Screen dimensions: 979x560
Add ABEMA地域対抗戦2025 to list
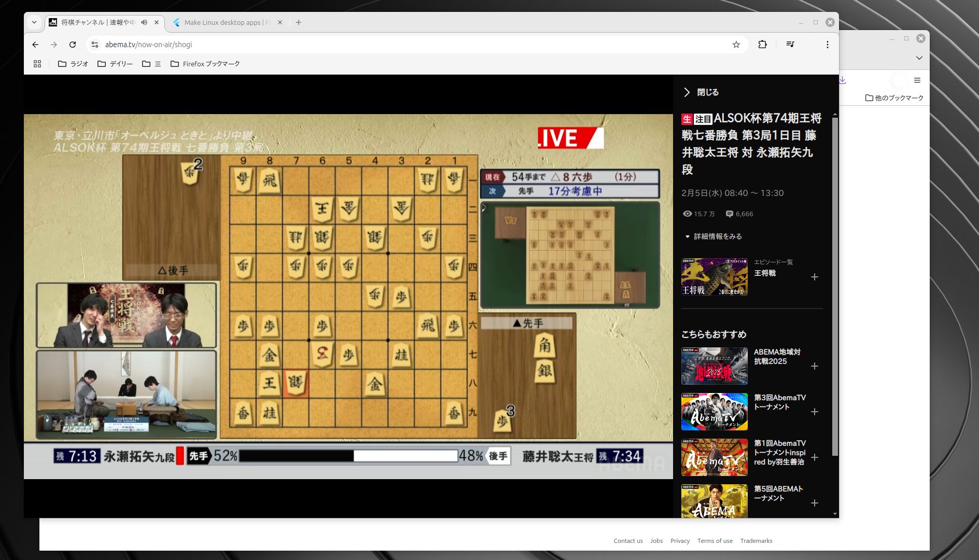click(x=815, y=366)
